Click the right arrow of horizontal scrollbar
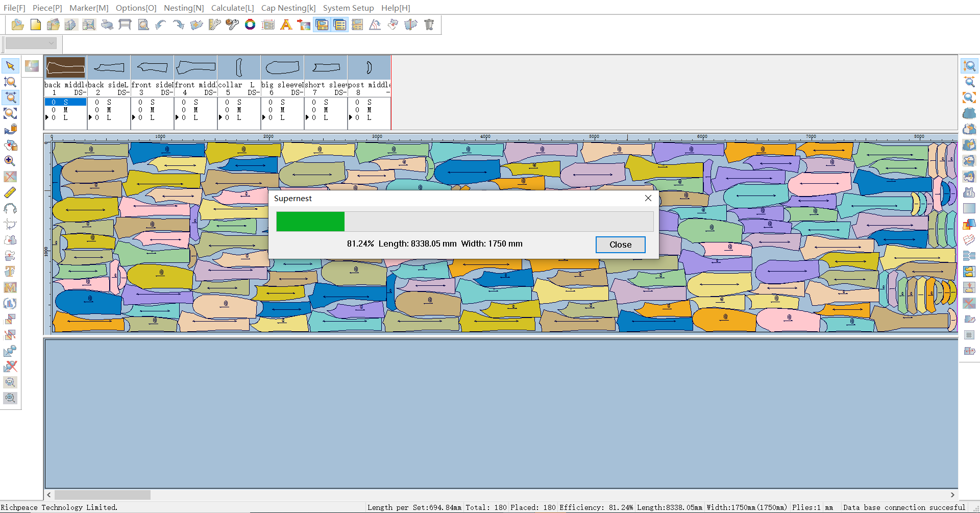 tap(952, 495)
